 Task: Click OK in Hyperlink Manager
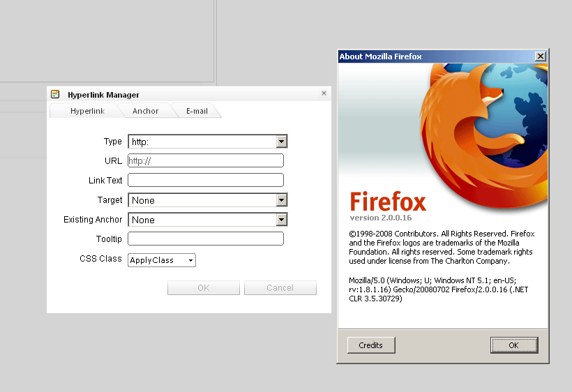tap(204, 287)
